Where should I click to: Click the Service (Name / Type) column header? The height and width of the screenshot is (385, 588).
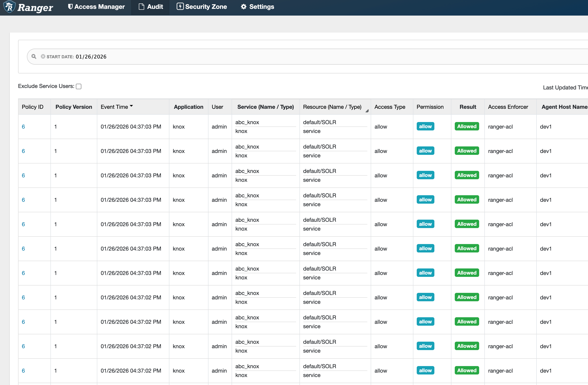click(265, 107)
